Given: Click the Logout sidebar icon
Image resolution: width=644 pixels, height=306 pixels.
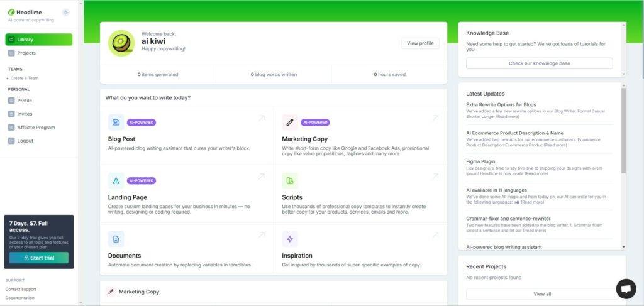Looking at the screenshot, I should [x=11, y=141].
